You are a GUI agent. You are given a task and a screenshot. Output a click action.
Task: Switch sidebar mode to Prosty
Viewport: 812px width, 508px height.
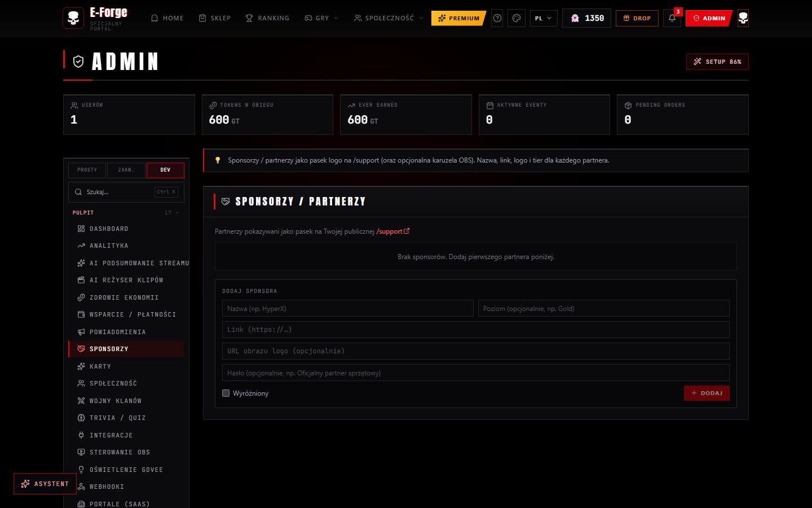[87, 170]
